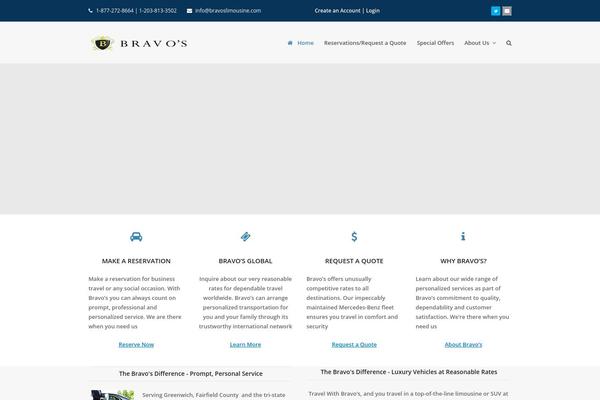The height and width of the screenshot is (400, 600).
Task: Click the Login link
Action: click(x=373, y=11)
